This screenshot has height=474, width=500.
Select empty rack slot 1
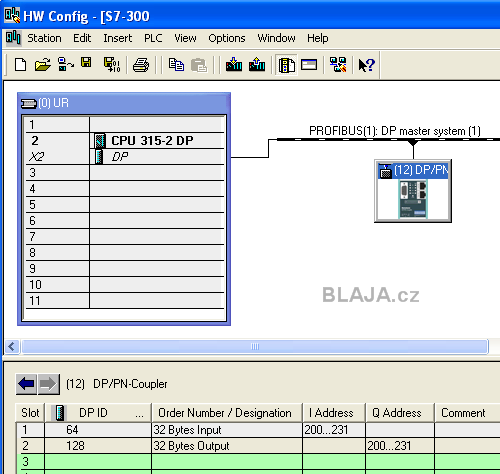(125, 125)
